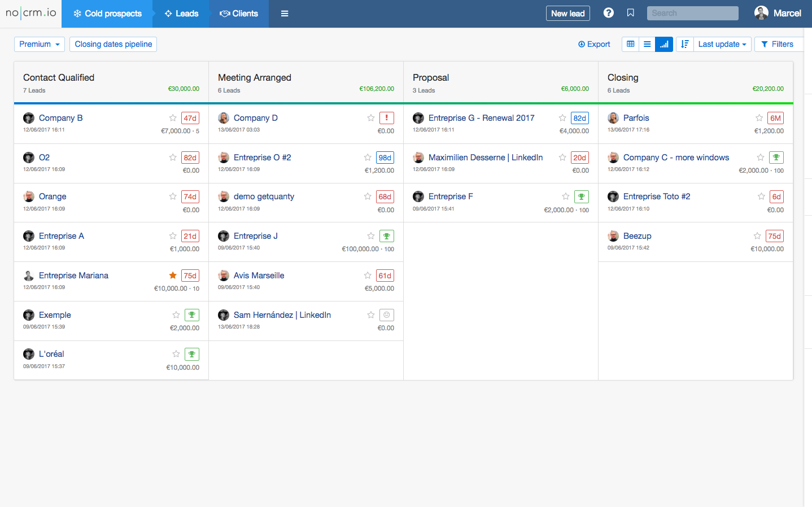The width and height of the screenshot is (812, 507).
Task: Click Marcel profile avatar in header
Action: (761, 13)
